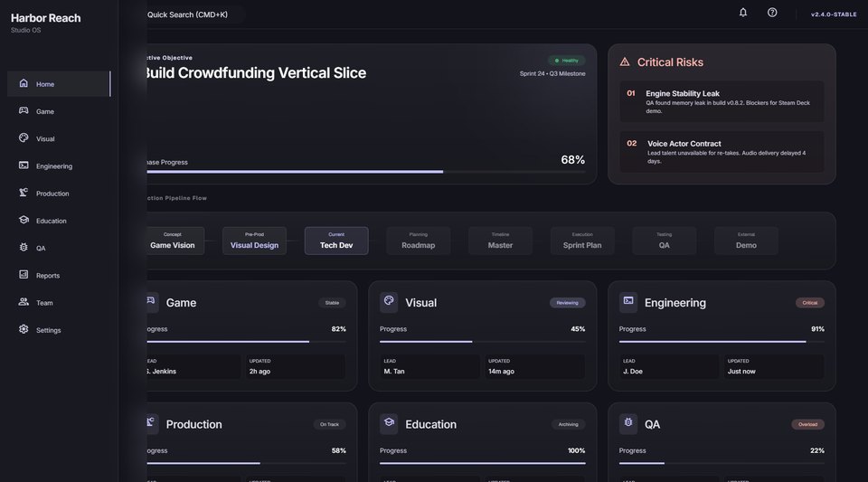Click the Team people sidebar icon

coord(24,302)
